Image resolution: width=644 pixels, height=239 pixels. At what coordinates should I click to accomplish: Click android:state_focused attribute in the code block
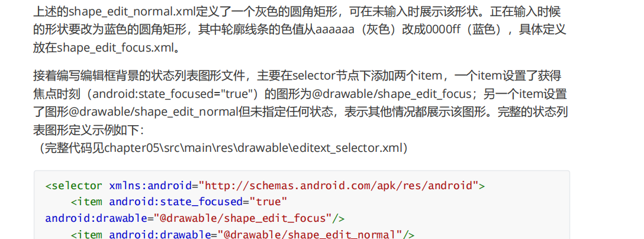(176, 202)
